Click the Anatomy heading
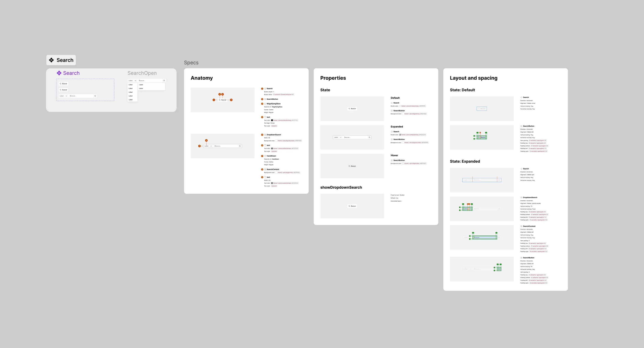644x348 pixels. [x=202, y=78]
